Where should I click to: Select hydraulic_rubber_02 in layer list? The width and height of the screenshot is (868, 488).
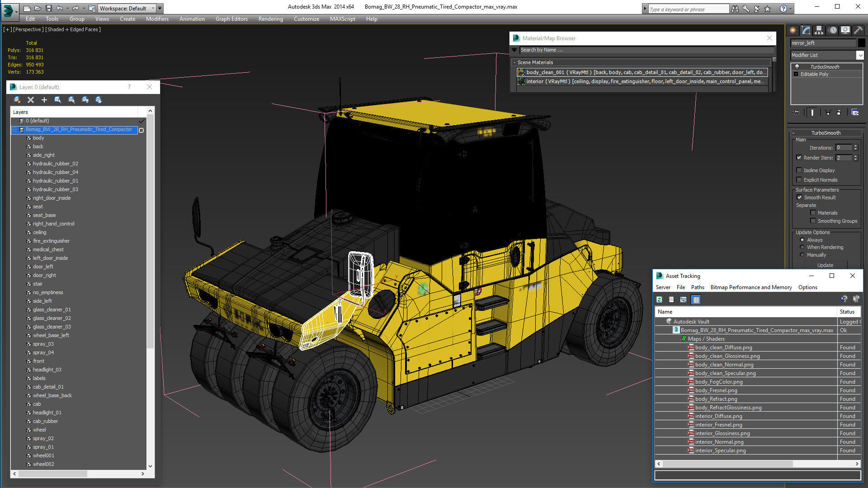coord(55,164)
